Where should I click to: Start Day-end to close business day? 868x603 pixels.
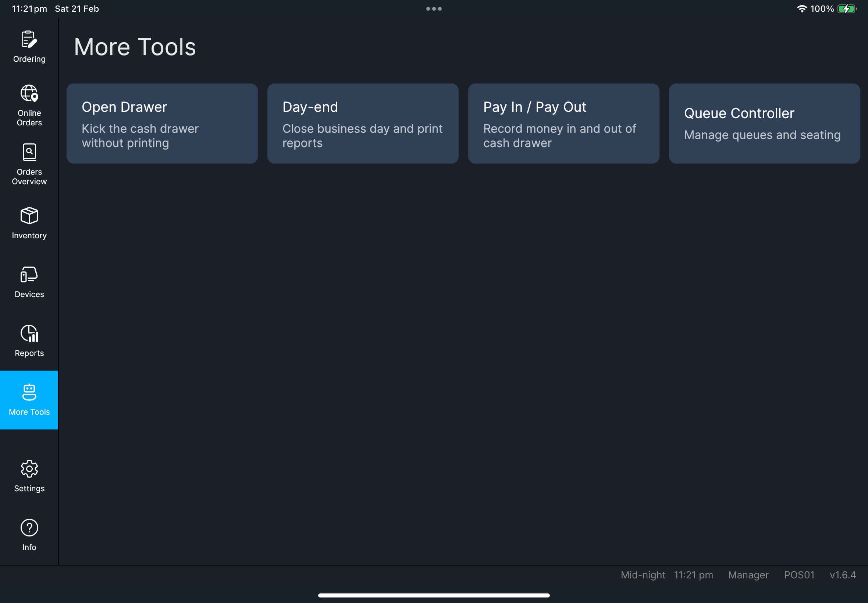click(x=362, y=124)
